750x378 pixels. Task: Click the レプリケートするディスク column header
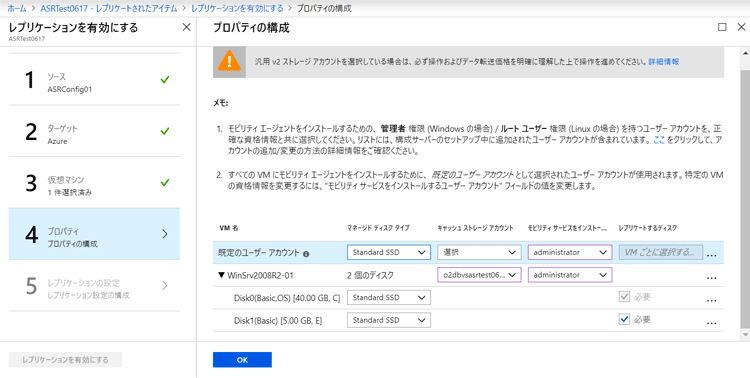[x=648, y=228]
